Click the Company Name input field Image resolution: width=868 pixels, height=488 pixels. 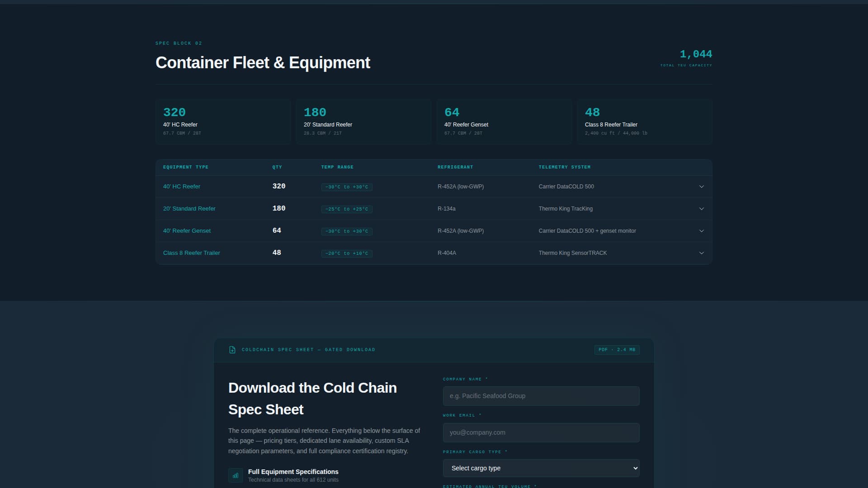pos(541,396)
